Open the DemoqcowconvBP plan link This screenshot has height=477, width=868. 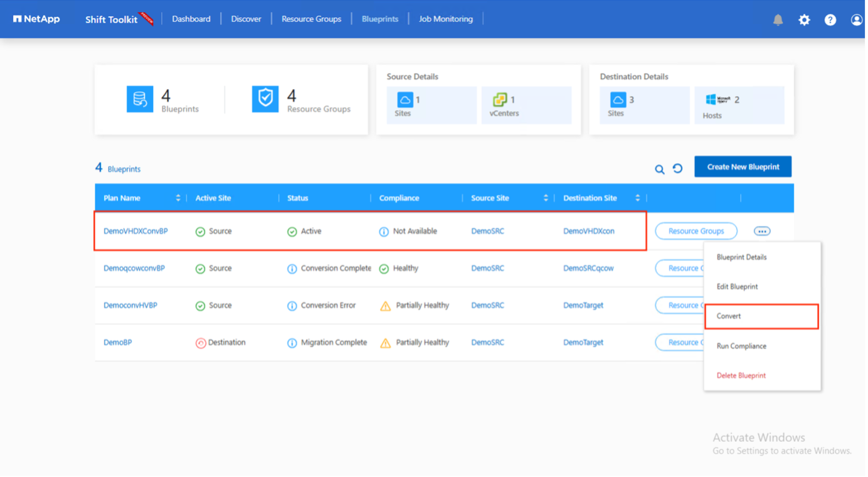point(134,268)
